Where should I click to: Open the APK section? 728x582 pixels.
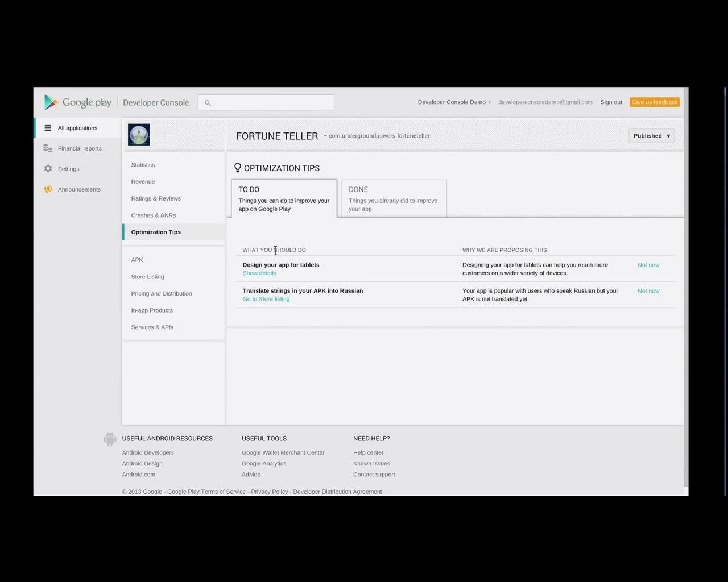[x=137, y=260]
